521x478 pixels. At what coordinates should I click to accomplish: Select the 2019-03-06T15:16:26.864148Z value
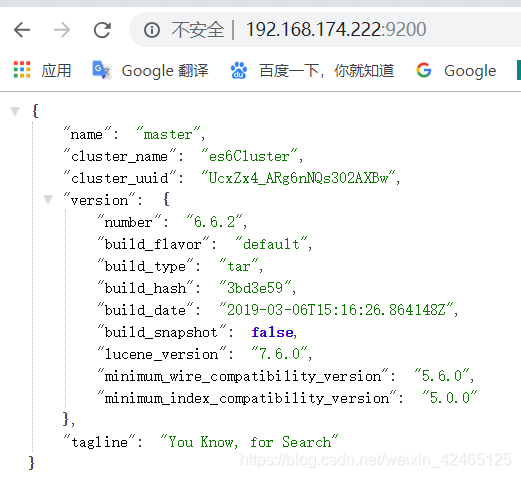tap(337, 310)
